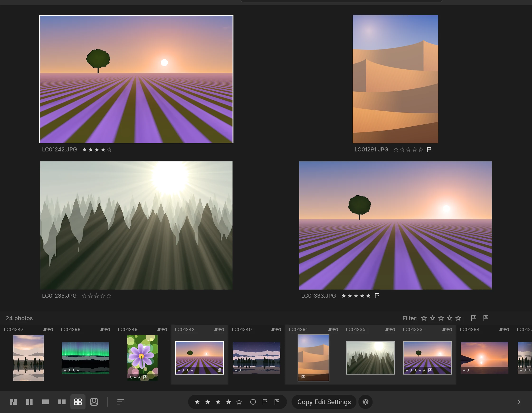Click the LC01333.JPG lavender large preview
The image size is (532, 413).
[395, 225]
